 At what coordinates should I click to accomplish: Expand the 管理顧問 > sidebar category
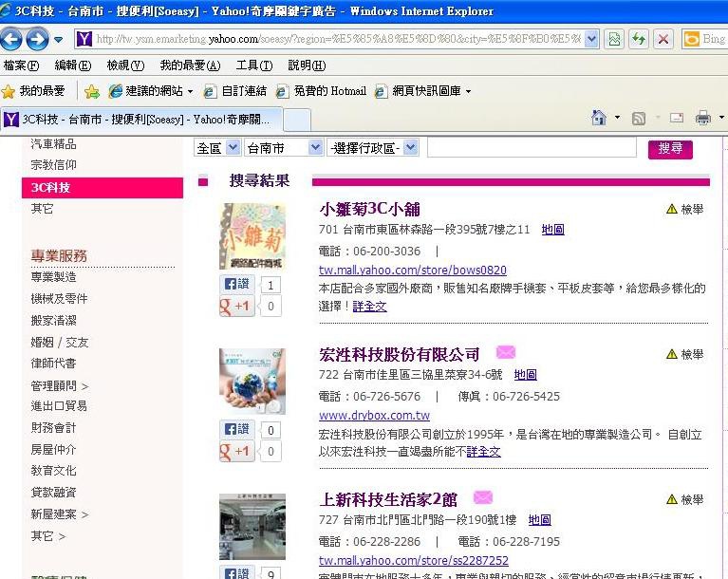[60, 386]
